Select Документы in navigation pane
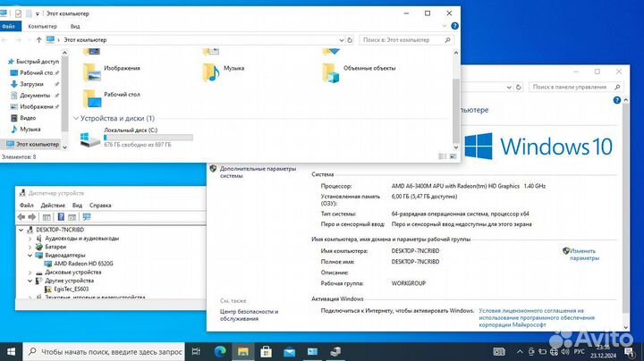Image resolution: width=644 pixels, height=361 pixels. click(35, 96)
